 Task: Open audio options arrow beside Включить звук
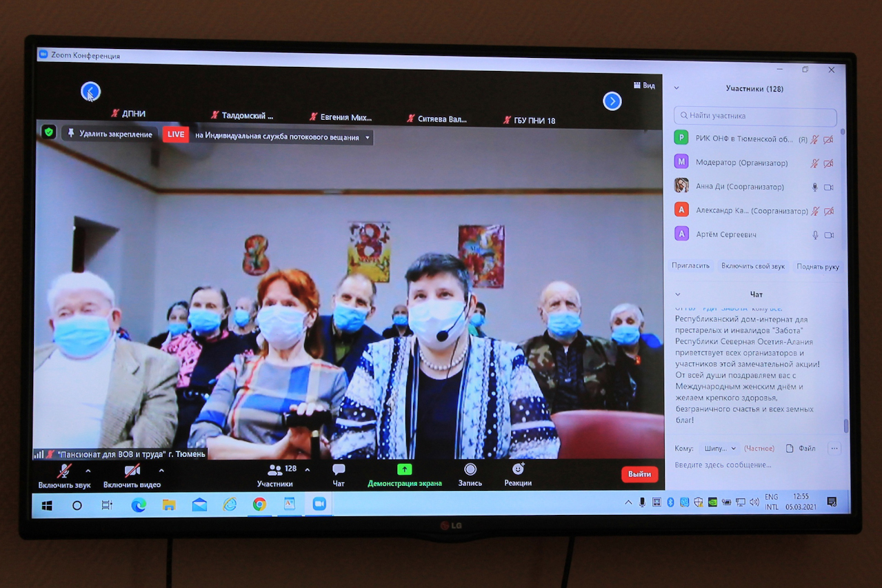pyautogui.click(x=88, y=472)
